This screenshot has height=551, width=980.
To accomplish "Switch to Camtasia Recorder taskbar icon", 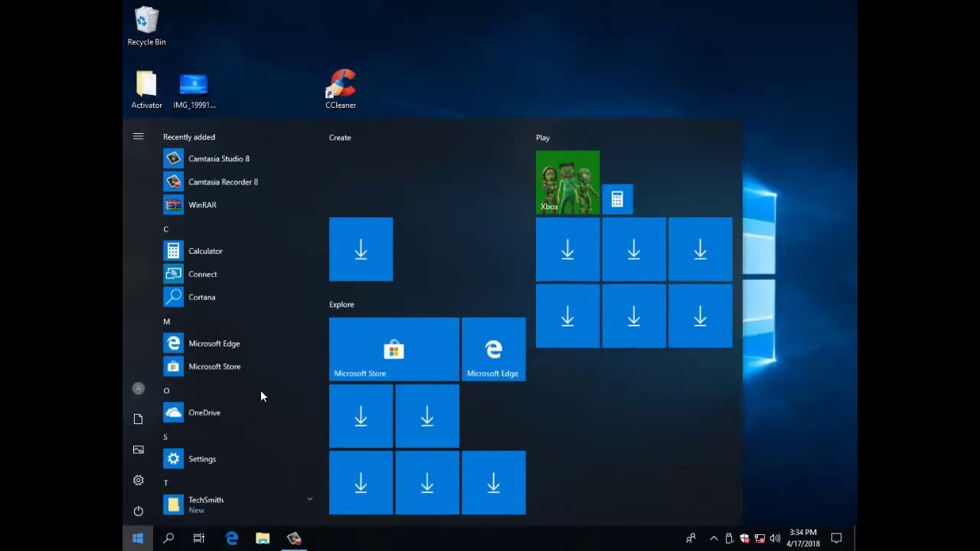I will [x=294, y=539].
